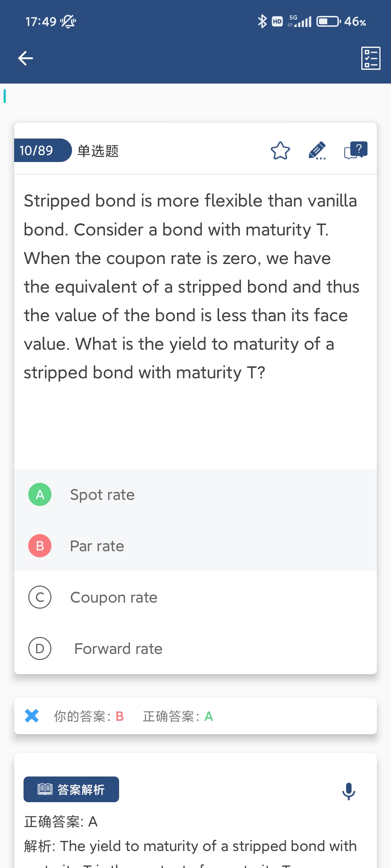
Task: Tap the Spot rate answer text
Action: coord(102,495)
